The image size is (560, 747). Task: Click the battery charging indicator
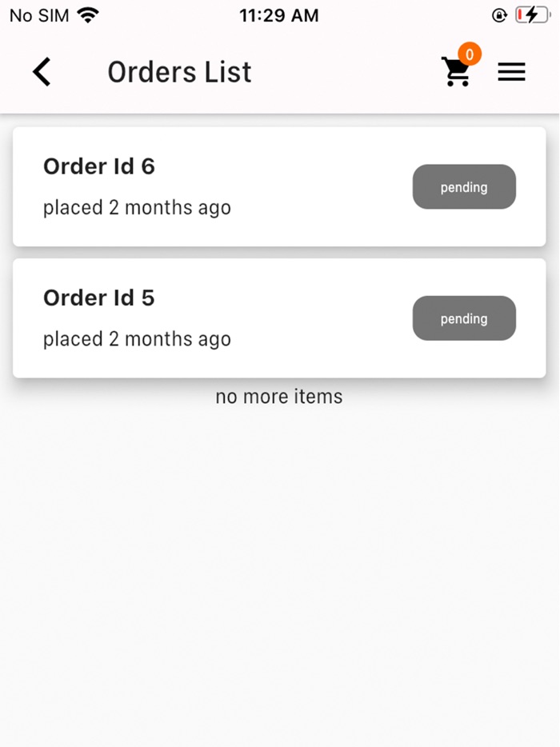click(532, 15)
